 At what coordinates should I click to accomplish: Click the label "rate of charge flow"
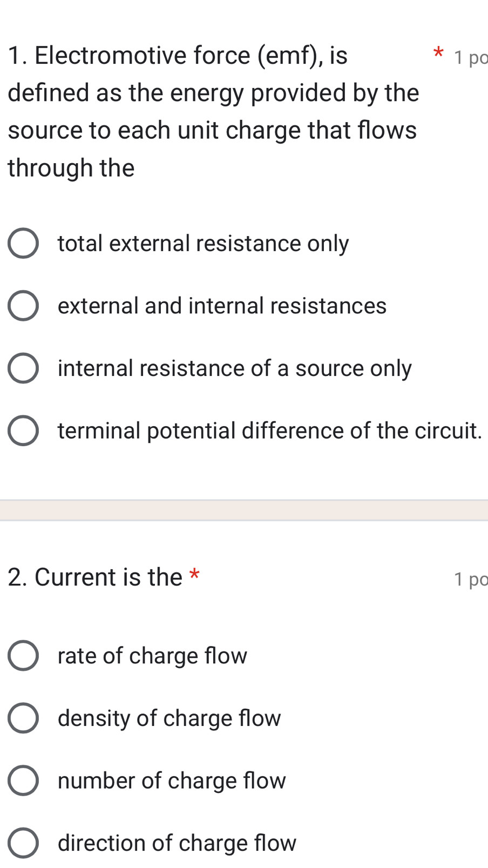tap(152, 655)
